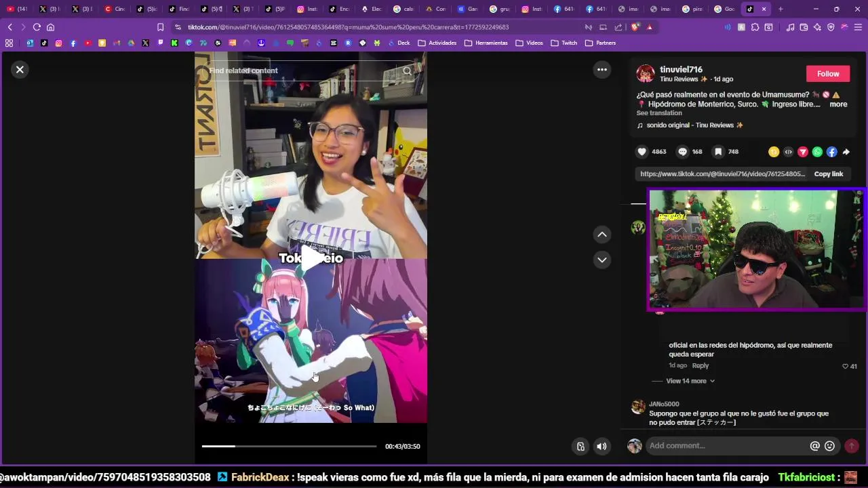Follow tinuviel716

828,74
